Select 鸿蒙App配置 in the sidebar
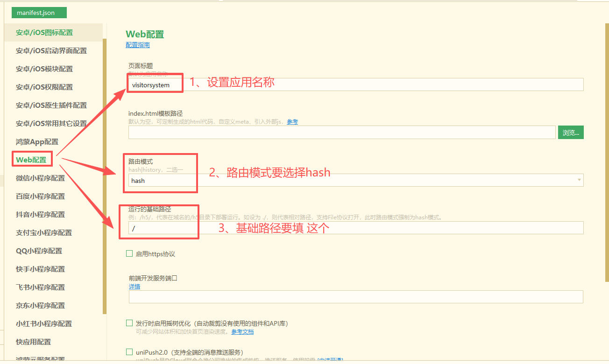This screenshot has height=364, width=609. pyautogui.click(x=37, y=141)
